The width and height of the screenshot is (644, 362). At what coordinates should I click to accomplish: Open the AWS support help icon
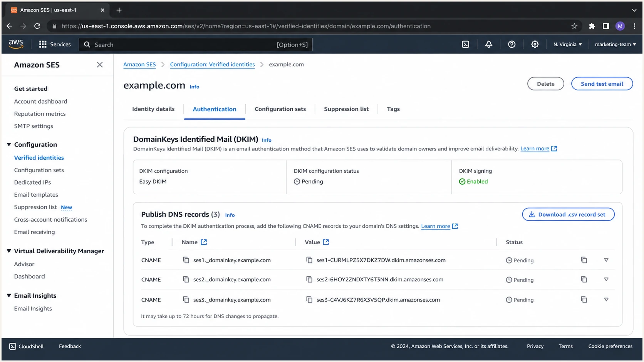[x=512, y=44]
